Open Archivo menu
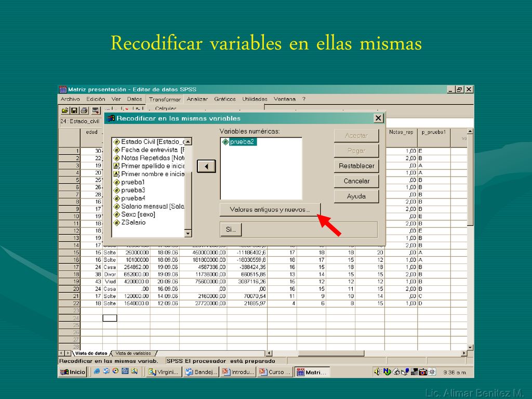This screenshot has height=399, width=532. (x=70, y=99)
